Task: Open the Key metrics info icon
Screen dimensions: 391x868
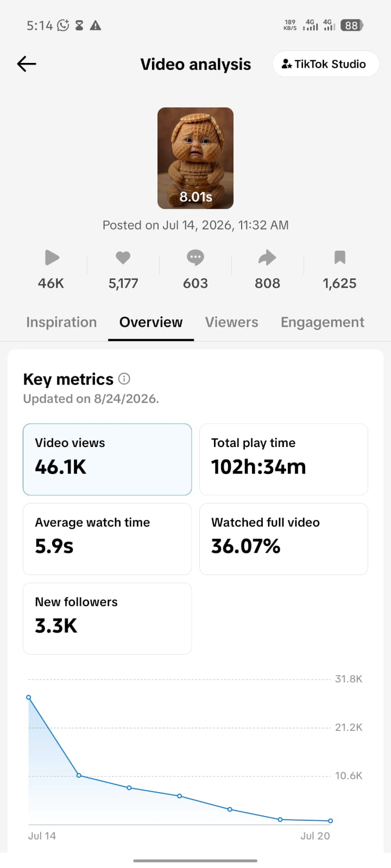Action: coord(124,379)
